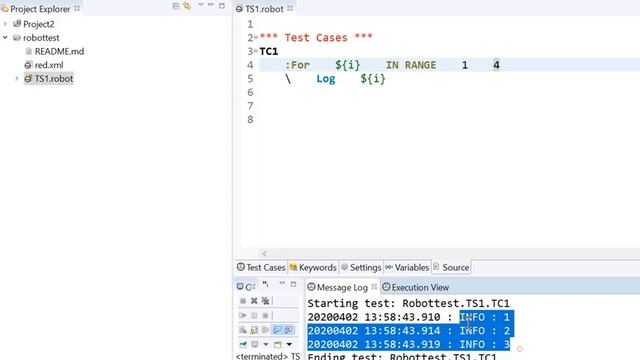This screenshot has width=640, height=360.
Task: Open the Variables editor tab
Action: click(407, 267)
